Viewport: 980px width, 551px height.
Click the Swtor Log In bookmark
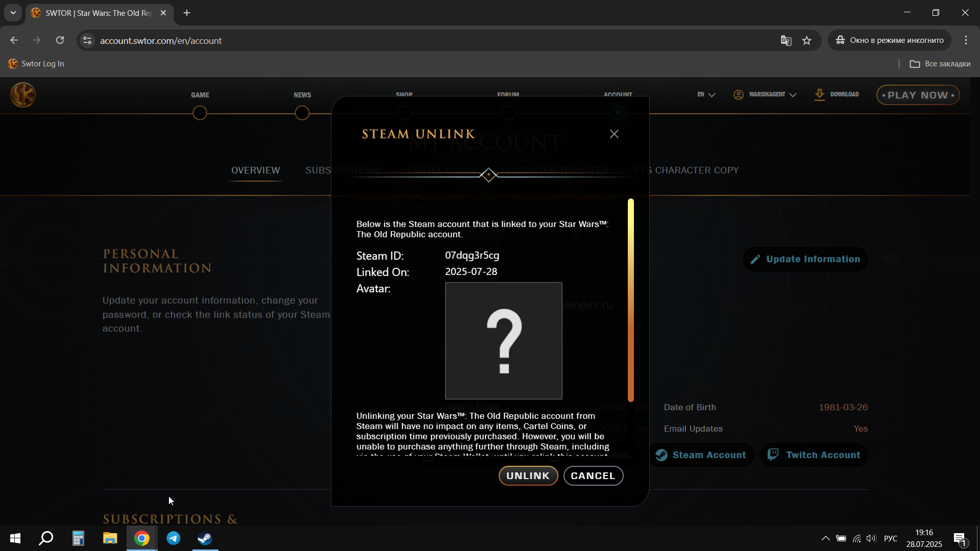pos(36,64)
